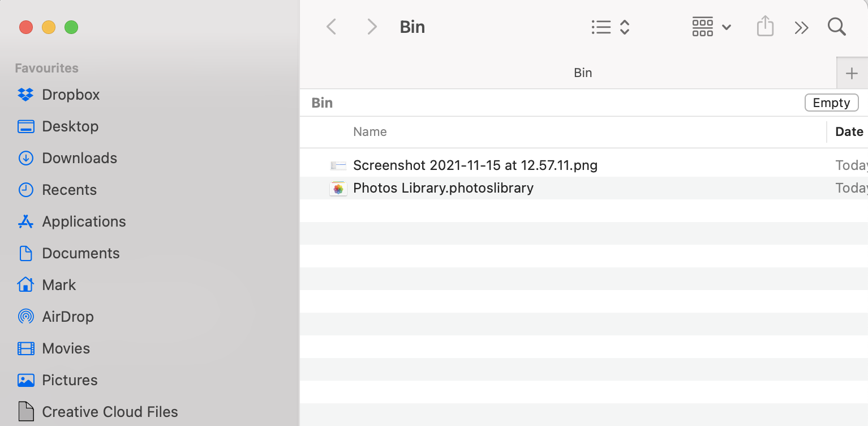The width and height of the screenshot is (868, 426).
Task: Click the Search magnifier icon
Action: click(836, 27)
